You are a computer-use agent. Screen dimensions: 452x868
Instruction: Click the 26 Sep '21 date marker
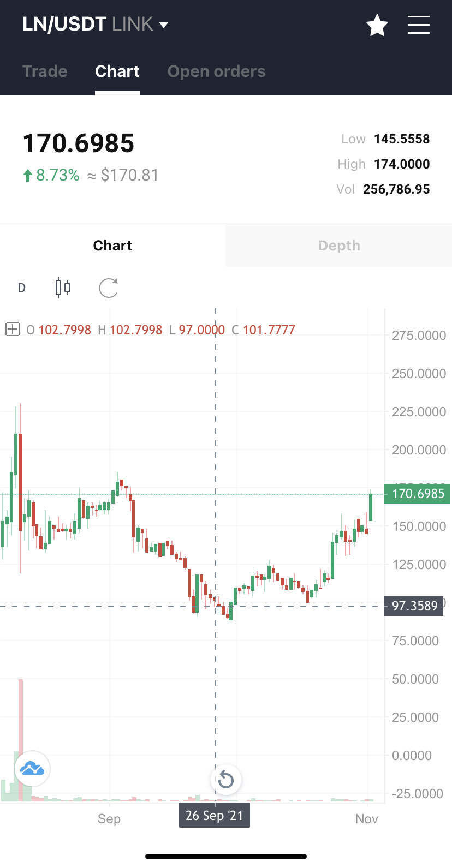(x=214, y=815)
